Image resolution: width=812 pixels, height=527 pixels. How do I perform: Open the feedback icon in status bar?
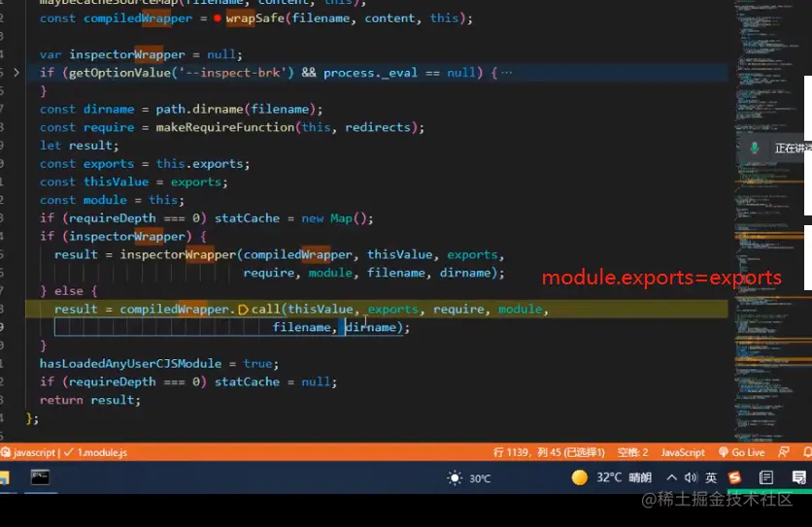[784, 452]
